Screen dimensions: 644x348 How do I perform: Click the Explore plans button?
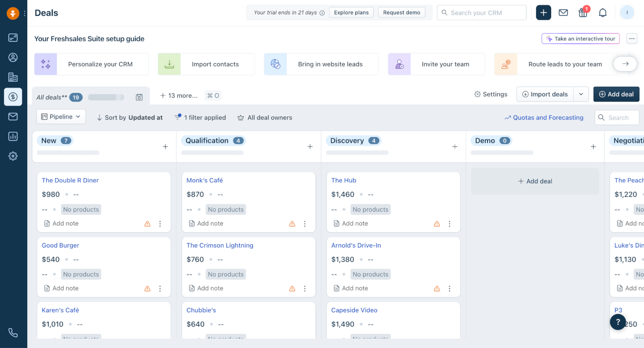tap(351, 12)
